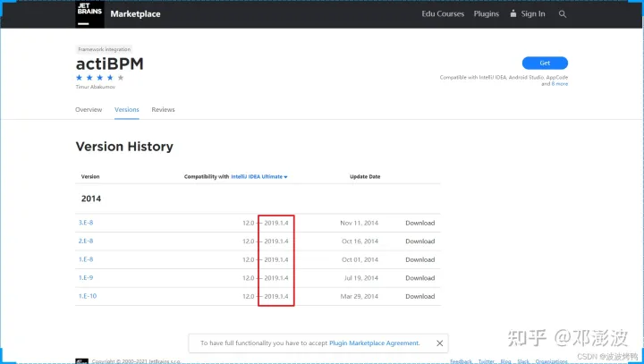Open version 2.E-8
This screenshot has width=644, height=364.
(x=86, y=241)
